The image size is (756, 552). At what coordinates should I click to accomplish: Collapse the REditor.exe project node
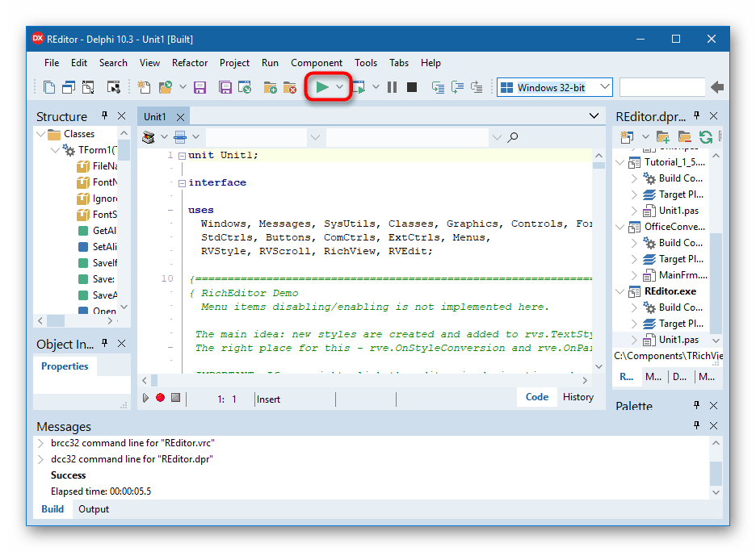[620, 291]
